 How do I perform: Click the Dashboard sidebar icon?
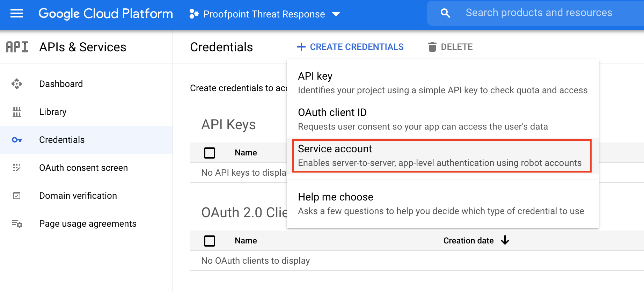click(17, 84)
